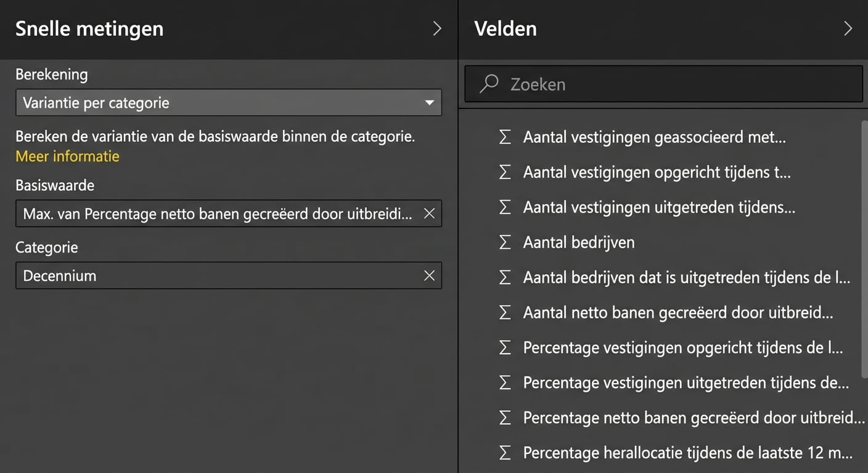Select Percentage netto banen gecreëerd field
This screenshot has width=868, height=473.
click(x=694, y=418)
